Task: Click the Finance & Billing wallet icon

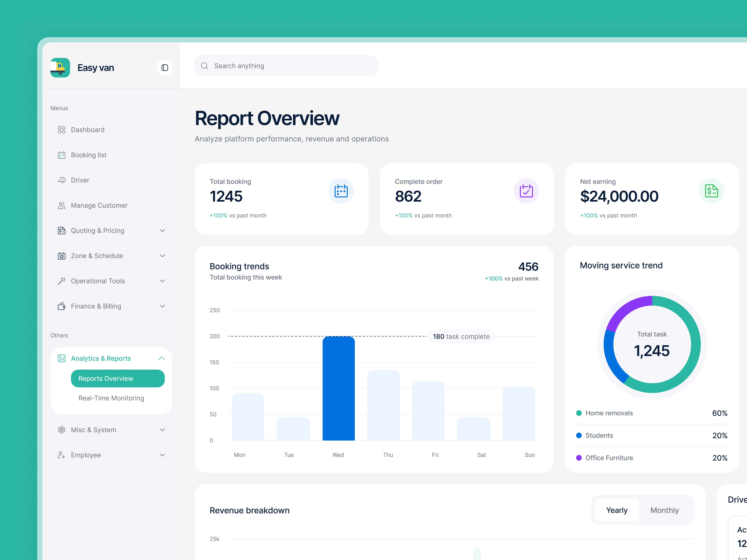Action: tap(62, 306)
